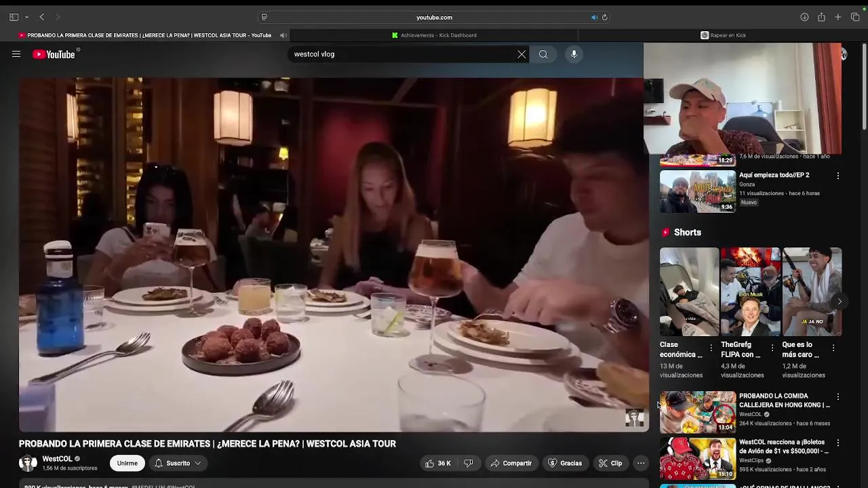868x488 pixels.
Task: Show Safari downloads
Action: point(804,17)
